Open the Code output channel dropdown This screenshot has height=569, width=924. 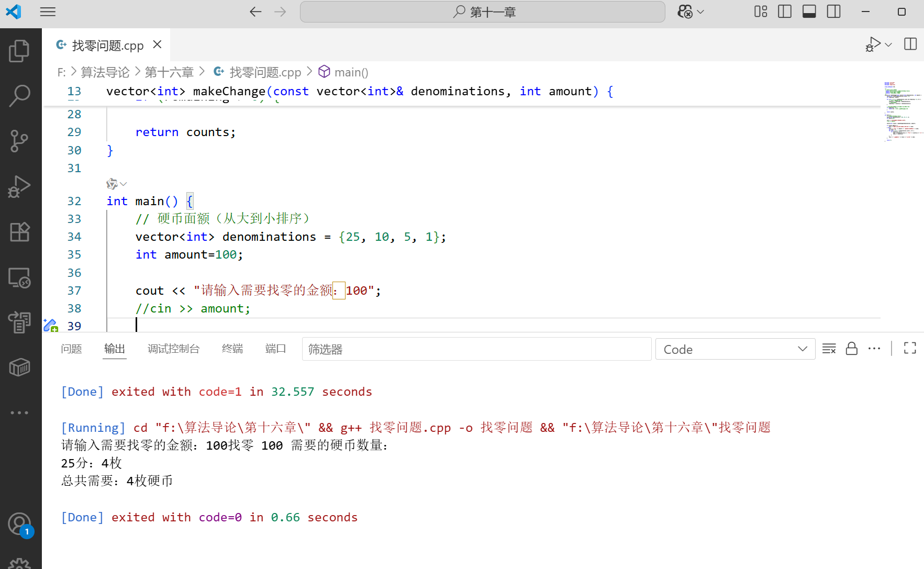click(x=735, y=349)
